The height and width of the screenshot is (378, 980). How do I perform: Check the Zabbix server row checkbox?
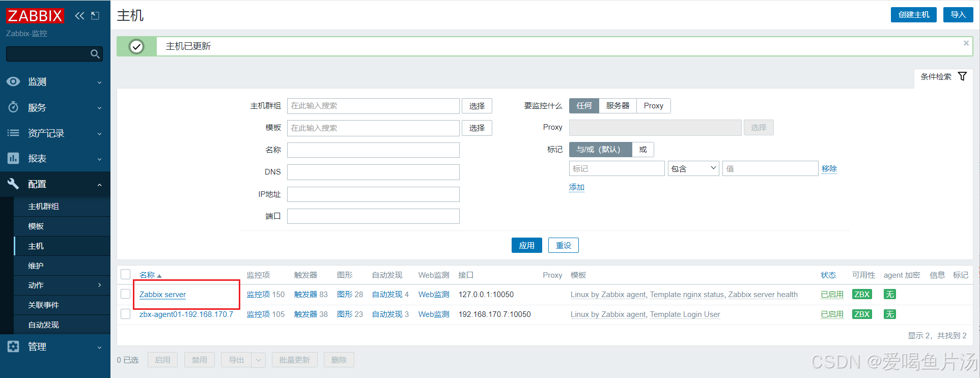point(126,294)
